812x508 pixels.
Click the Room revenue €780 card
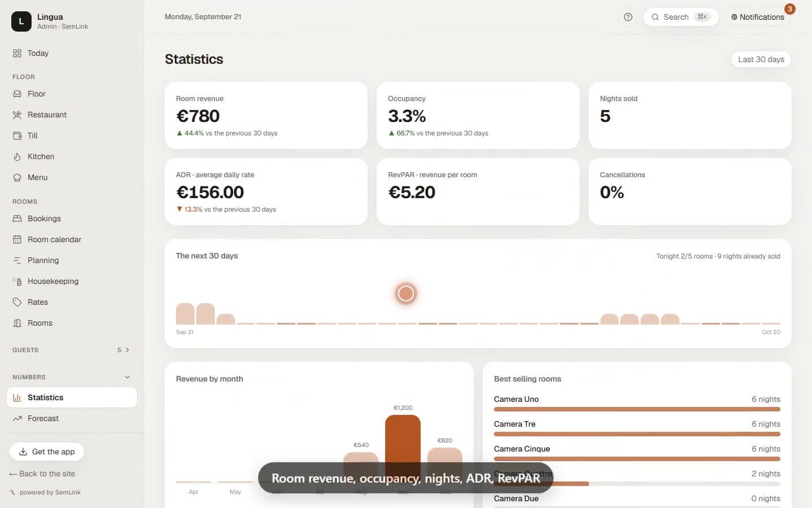coord(266,116)
